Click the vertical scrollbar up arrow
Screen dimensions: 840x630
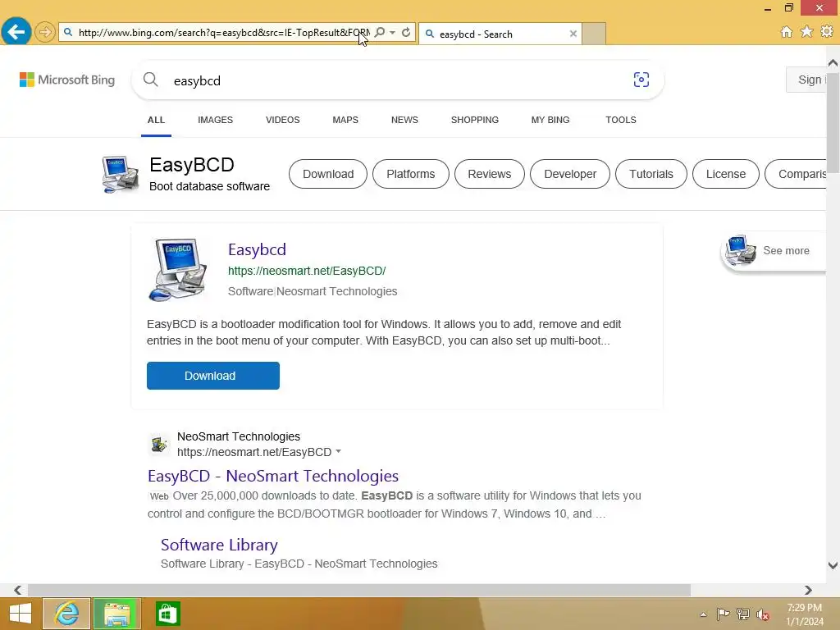tap(833, 63)
